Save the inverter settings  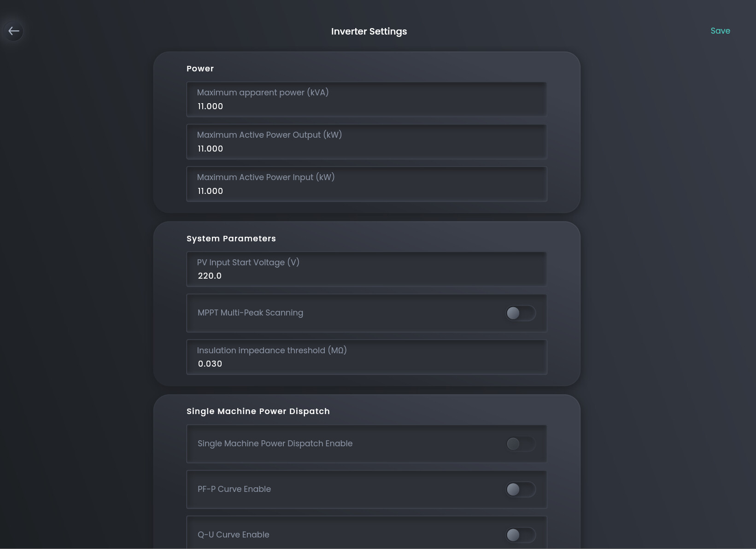[x=720, y=31]
